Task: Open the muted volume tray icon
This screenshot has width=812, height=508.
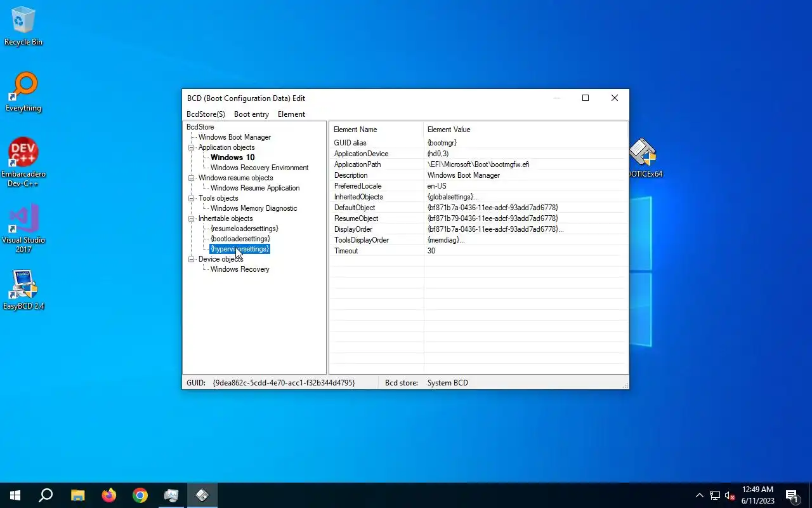Action: [x=730, y=495]
